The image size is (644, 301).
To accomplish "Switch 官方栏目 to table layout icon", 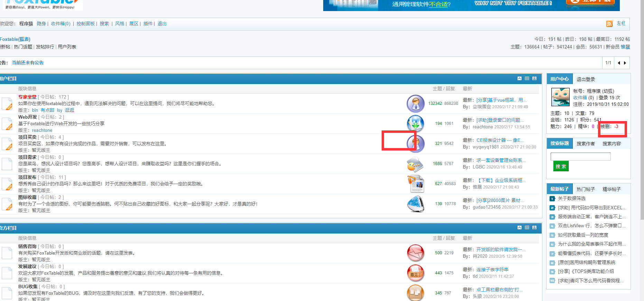I will pyautogui.click(x=527, y=228).
